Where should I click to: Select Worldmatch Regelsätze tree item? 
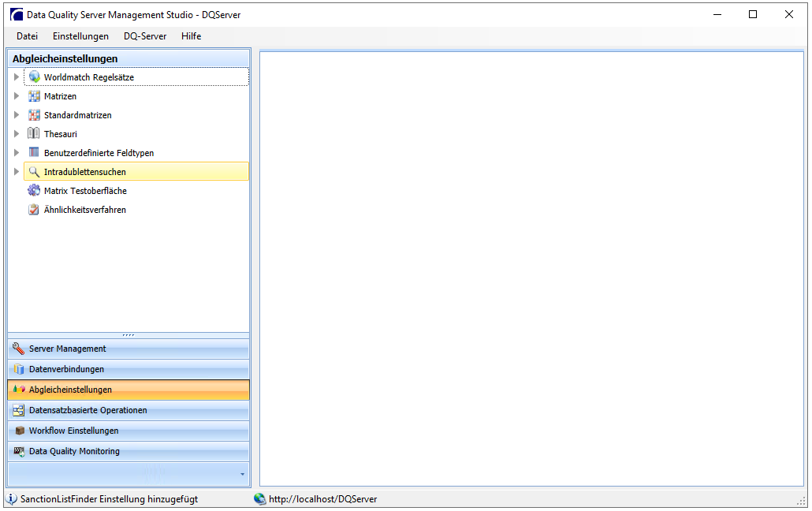[x=136, y=76]
